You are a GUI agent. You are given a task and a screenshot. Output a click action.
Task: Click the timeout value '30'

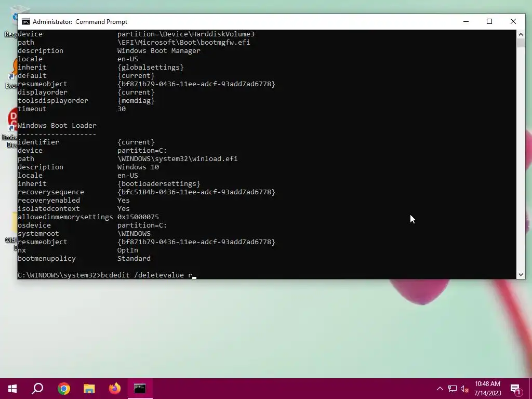(122, 109)
